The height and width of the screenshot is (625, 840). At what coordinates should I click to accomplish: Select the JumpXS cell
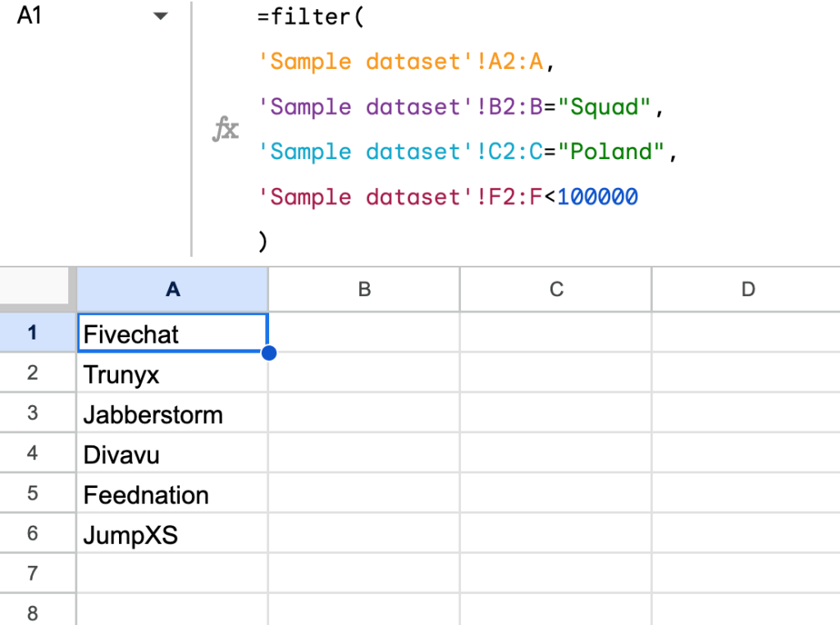click(x=172, y=535)
